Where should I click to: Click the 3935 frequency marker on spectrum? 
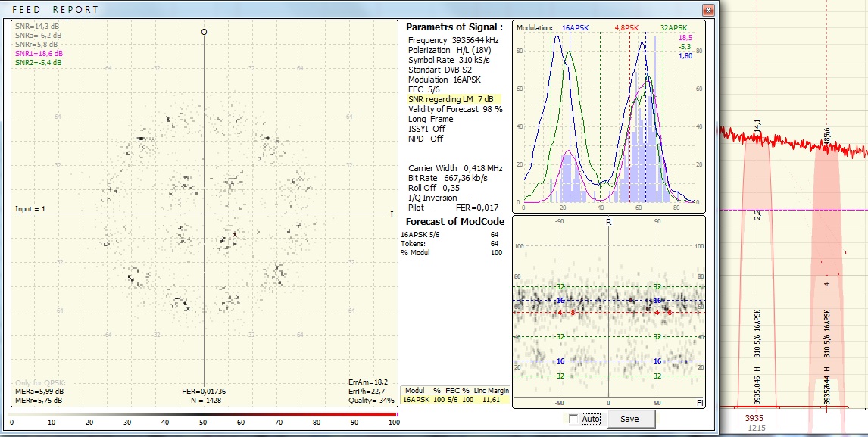pos(754,417)
